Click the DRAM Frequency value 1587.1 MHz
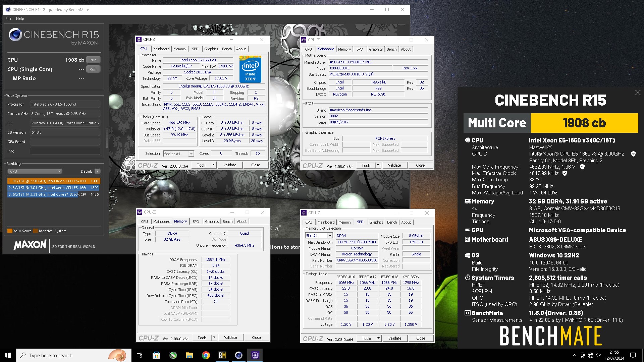This screenshot has width=644, height=362. tap(216, 259)
